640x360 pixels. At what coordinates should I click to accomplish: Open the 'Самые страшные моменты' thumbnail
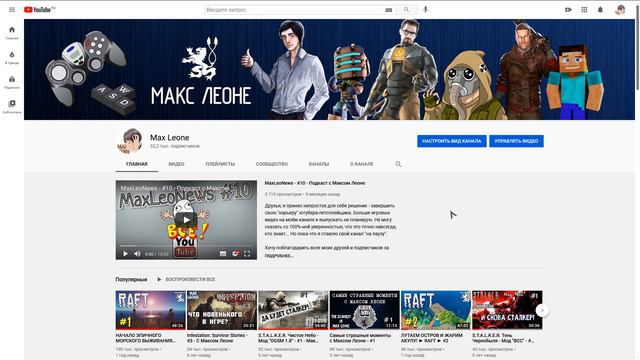[364, 310]
